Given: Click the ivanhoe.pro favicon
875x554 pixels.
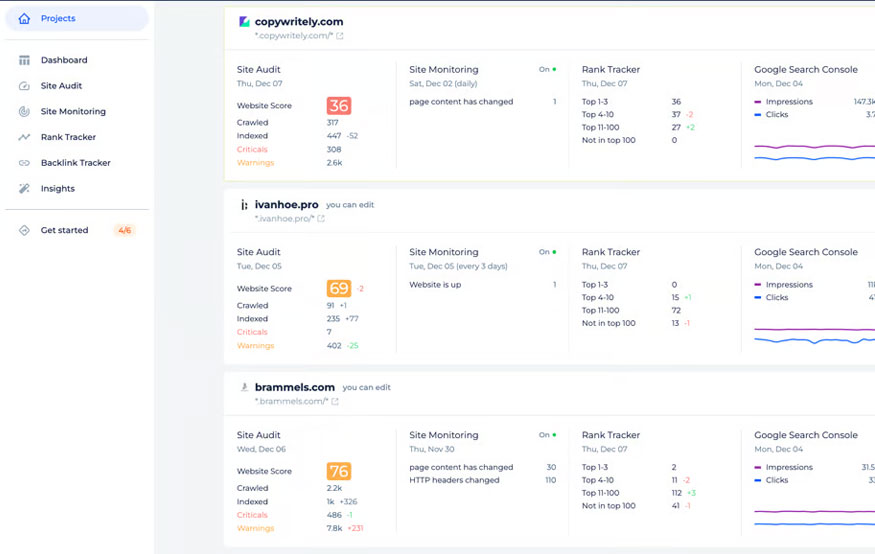Looking at the screenshot, I should 244,205.
